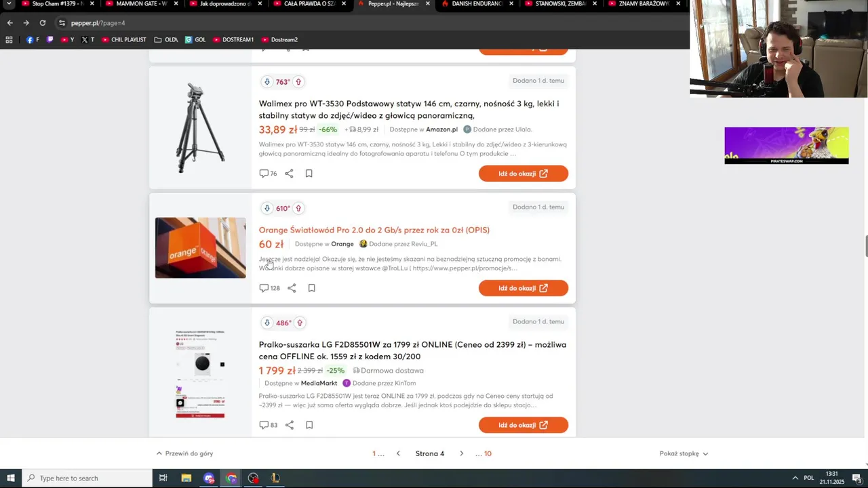Downvote the Orange Światłowód deal

pos(267,208)
